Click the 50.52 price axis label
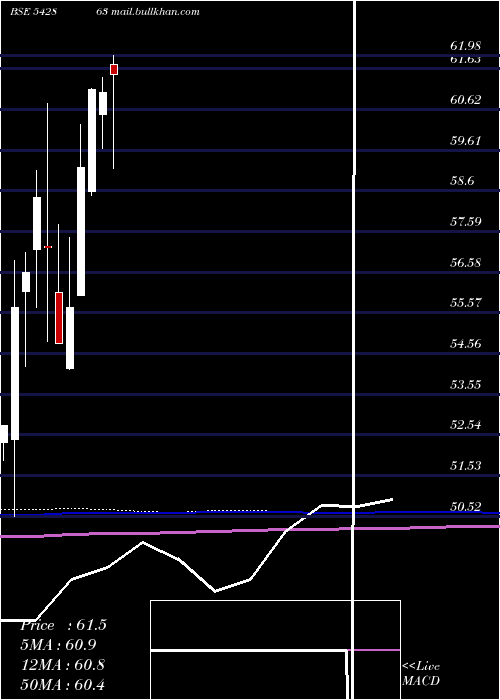 [466, 506]
